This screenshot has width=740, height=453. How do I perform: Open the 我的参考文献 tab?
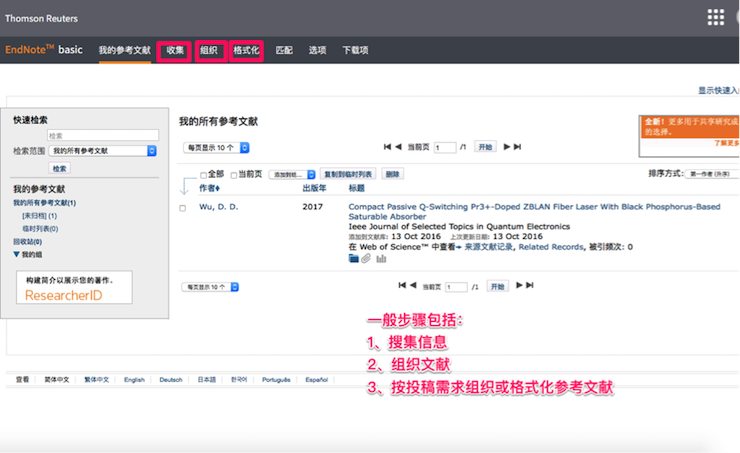tap(125, 50)
